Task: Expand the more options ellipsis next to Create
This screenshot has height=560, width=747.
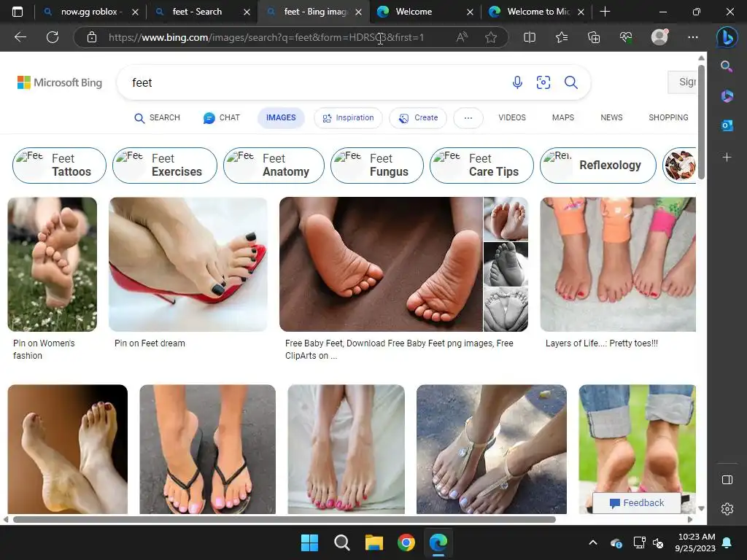Action: 468,117
